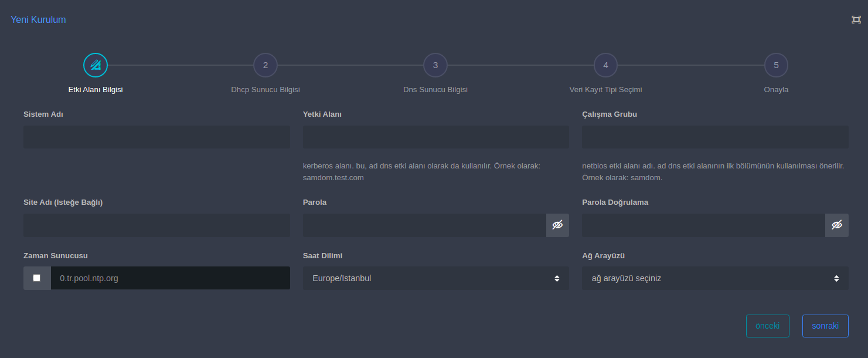The height and width of the screenshot is (358, 868).
Task: Expand the Ağ Arayüzü dropdown
Action: coord(714,278)
